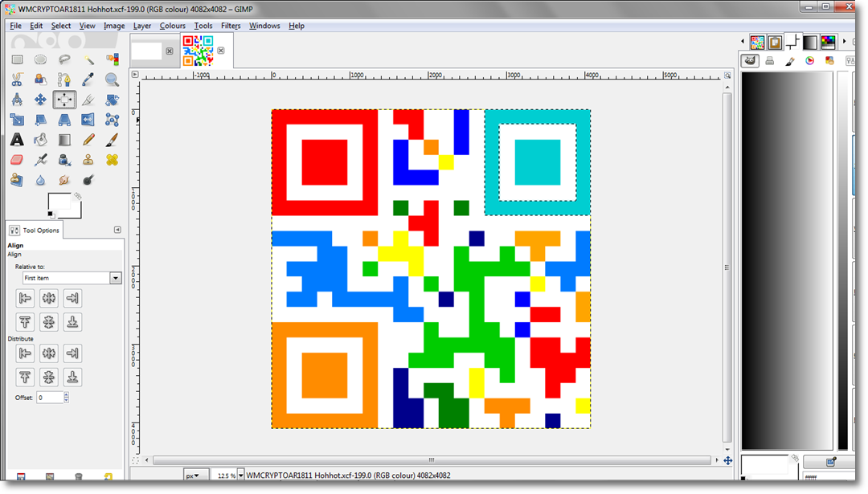The height and width of the screenshot is (494, 868).
Task: Switch to the Tool Options tab
Action: click(x=35, y=230)
